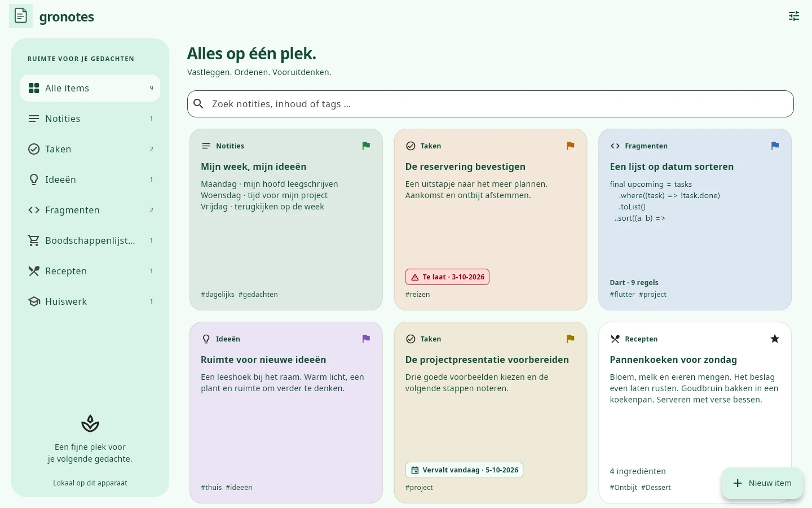Open the Een lijst op datum sorteren card
This screenshot has height=508, width=812.
point(695,220)
